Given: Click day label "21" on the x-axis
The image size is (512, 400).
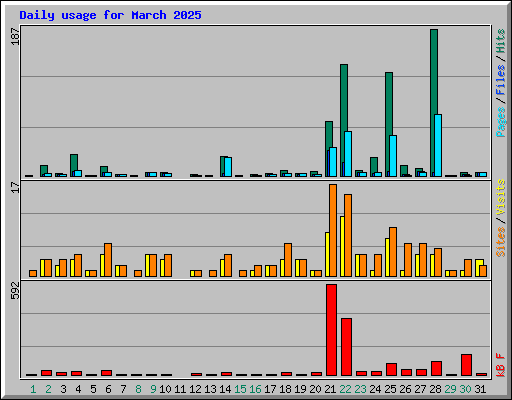Looking at the screenshot, I should [x=330, y=389].
